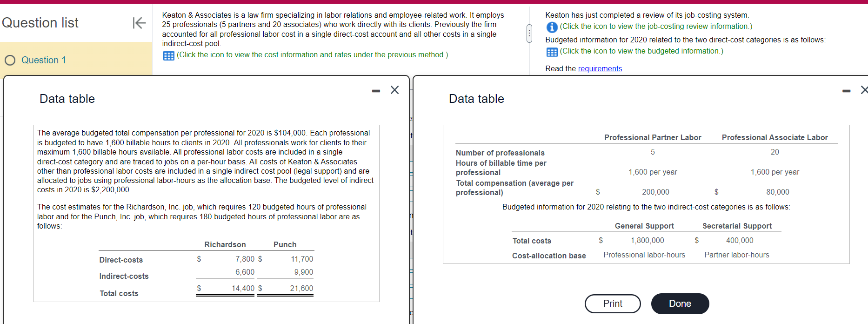
Task: Print the right Data table
Action: 613,304
